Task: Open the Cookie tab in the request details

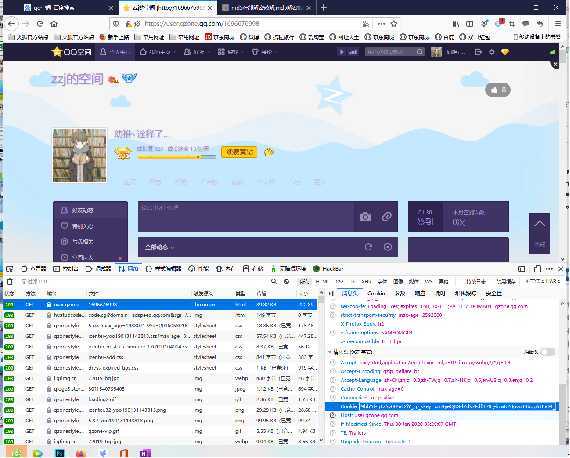Action: [376, 293]
